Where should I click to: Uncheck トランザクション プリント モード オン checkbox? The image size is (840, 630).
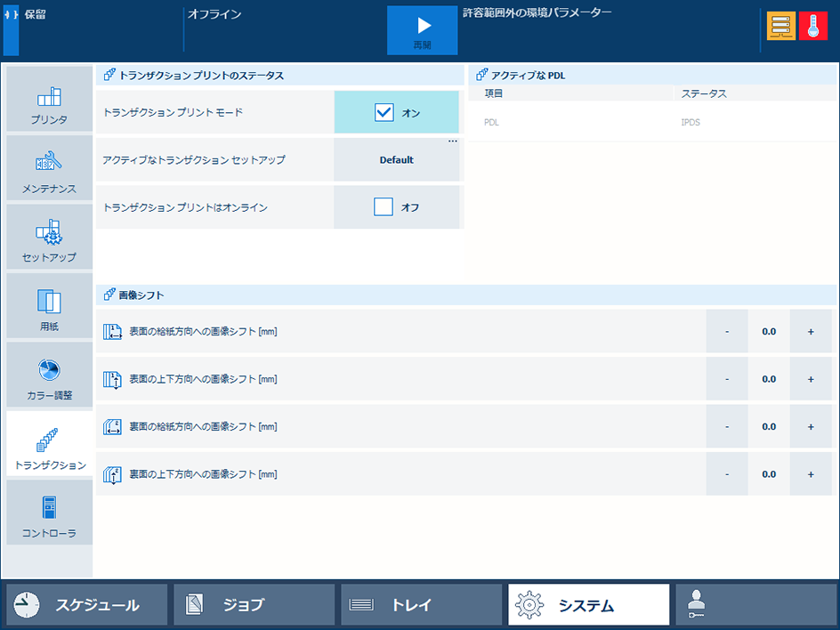pos(384,112)
